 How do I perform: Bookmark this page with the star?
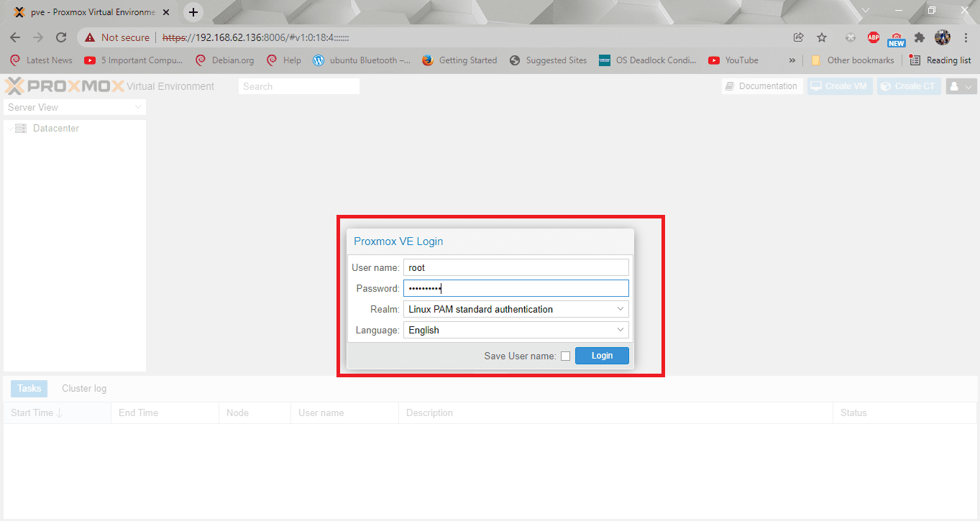click(x=822, y=37)
